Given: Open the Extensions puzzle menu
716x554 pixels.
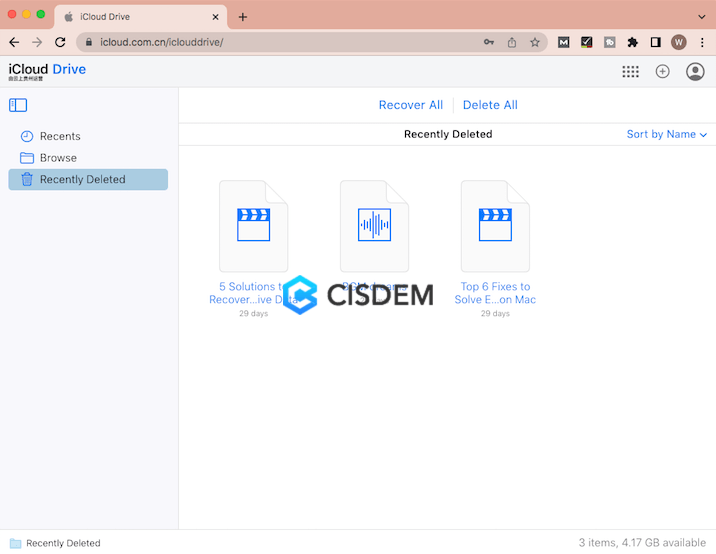Looking at the screenshot, I should [632, 42].
